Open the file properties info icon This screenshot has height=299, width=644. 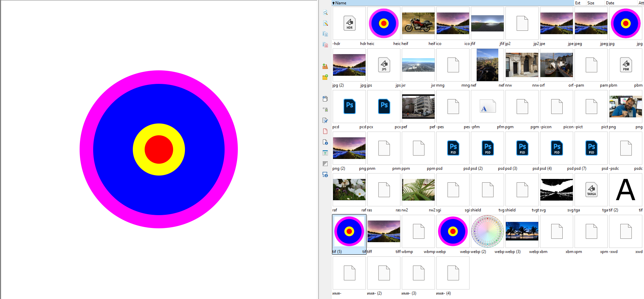(325, 142)
